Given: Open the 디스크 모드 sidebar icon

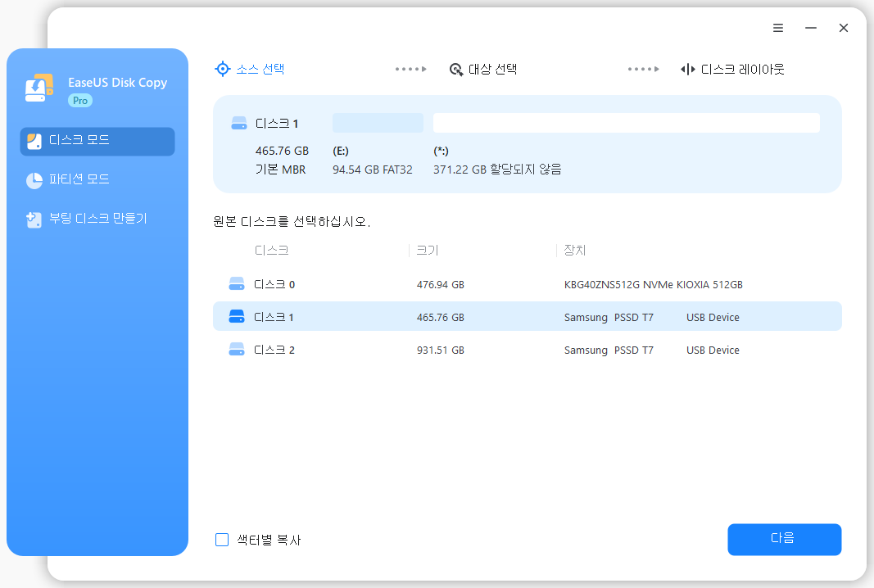Looking at the screenshot, I should 33,141.
